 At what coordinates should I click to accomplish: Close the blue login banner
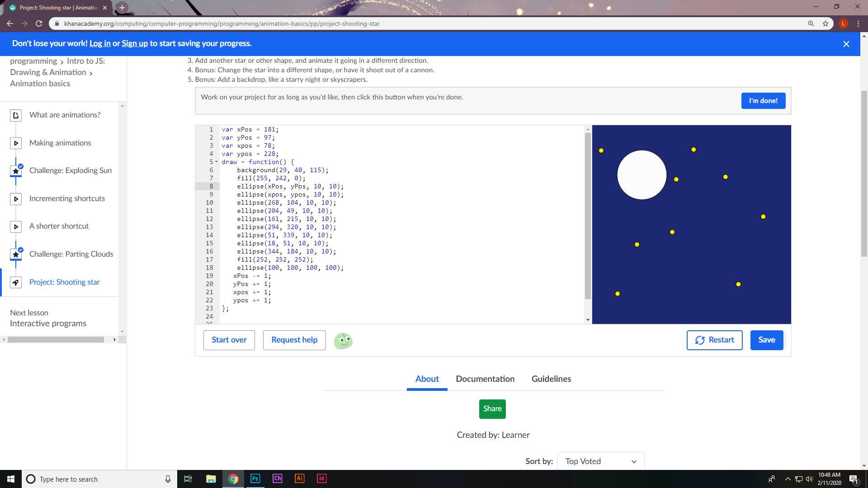[846, 44]
